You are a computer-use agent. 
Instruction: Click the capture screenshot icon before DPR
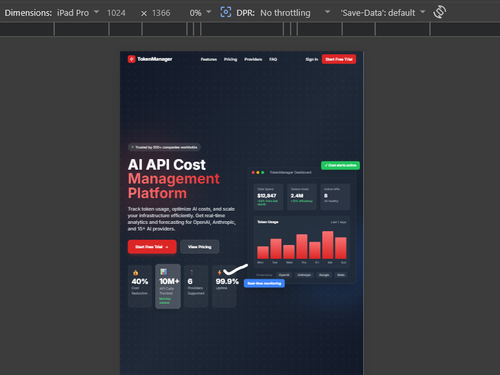226,12
